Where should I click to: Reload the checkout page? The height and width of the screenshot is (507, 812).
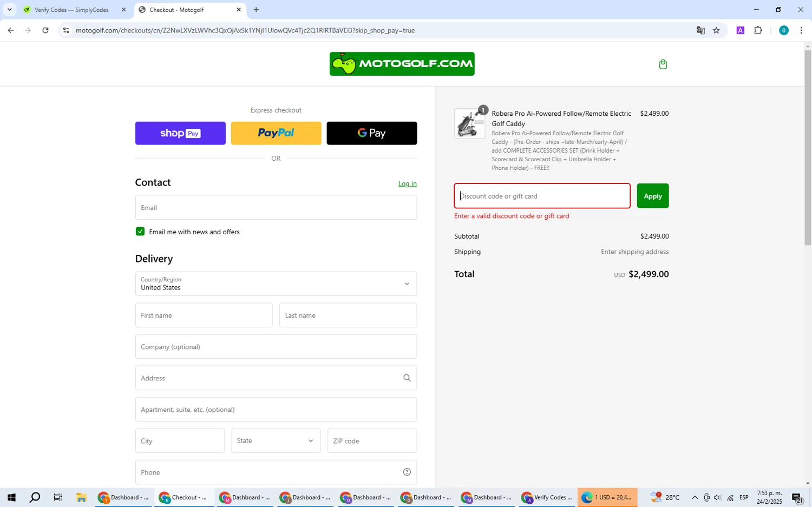[45, 30]
